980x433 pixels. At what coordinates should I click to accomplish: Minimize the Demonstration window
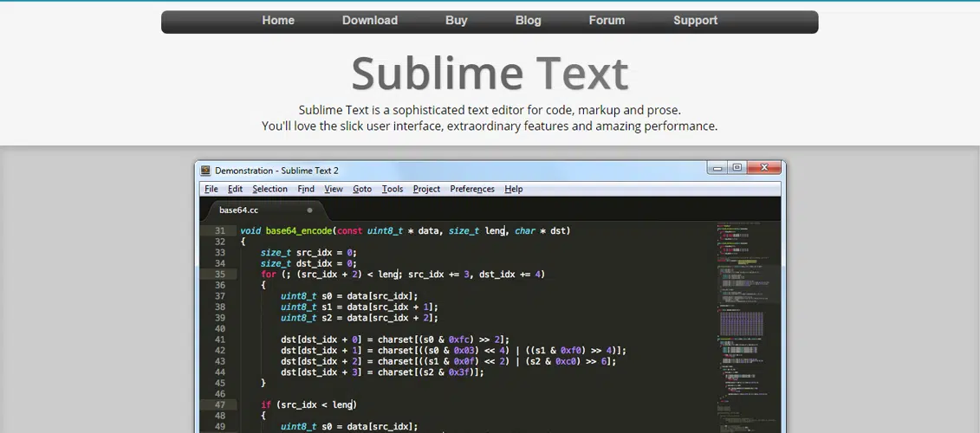point(718,168)
